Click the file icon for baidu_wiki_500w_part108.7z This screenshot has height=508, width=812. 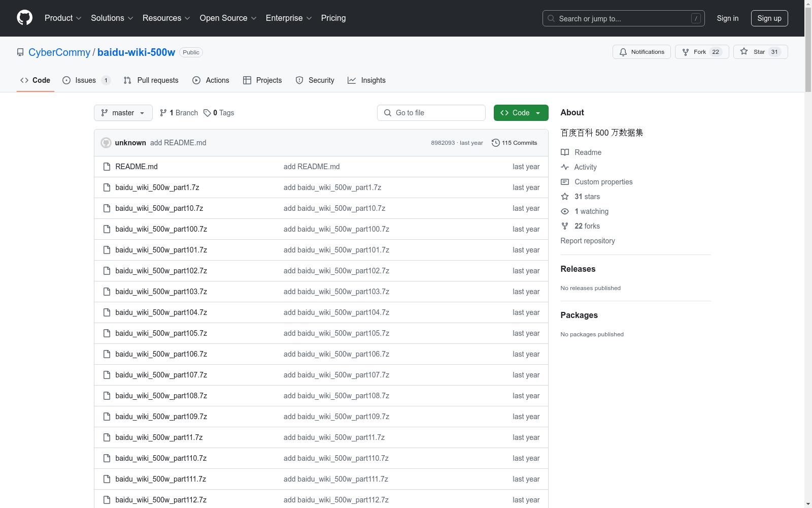pos(107,396)
